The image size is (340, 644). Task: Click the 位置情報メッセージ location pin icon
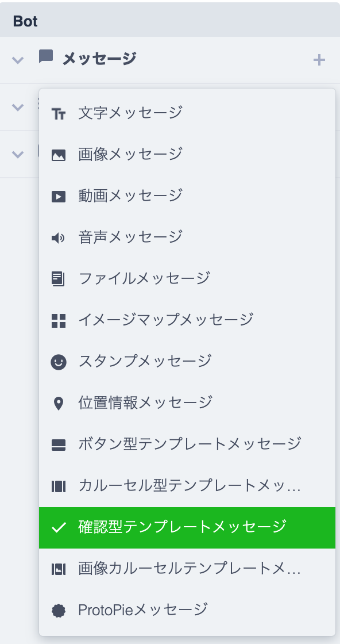[59, 402]
